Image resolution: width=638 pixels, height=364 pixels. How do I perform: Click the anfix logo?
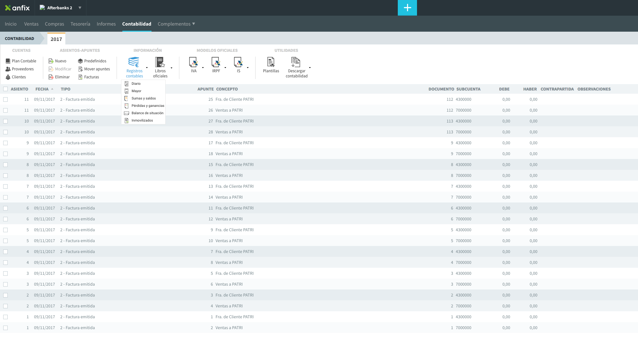point(17,8)
